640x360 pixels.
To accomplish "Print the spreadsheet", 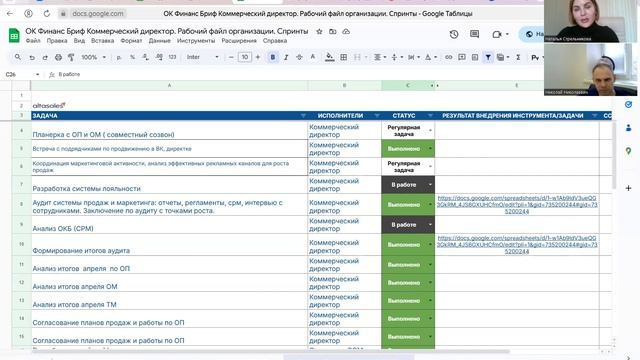I will (58, 58).
